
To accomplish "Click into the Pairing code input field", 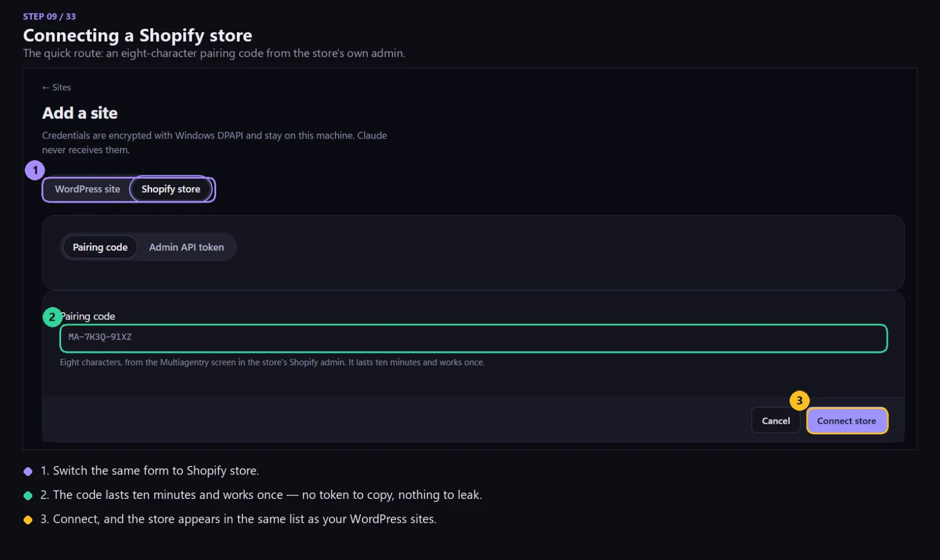I will point(474,338).
